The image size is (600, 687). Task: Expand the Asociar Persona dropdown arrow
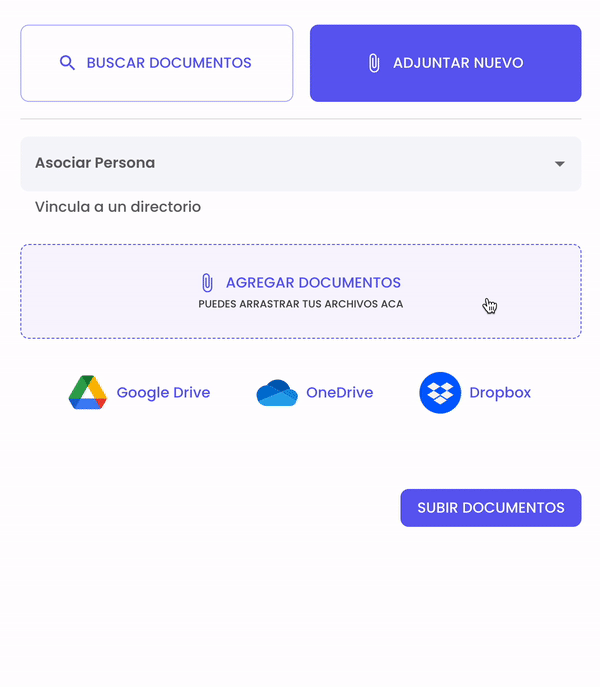(560, 164)
